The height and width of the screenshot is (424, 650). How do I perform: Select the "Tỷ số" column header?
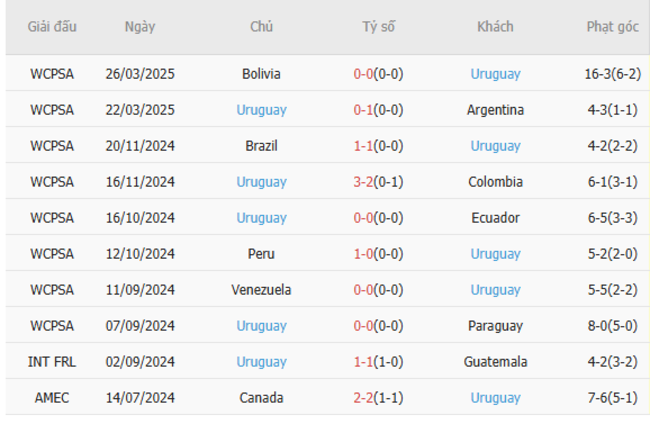tap(379, 27)
